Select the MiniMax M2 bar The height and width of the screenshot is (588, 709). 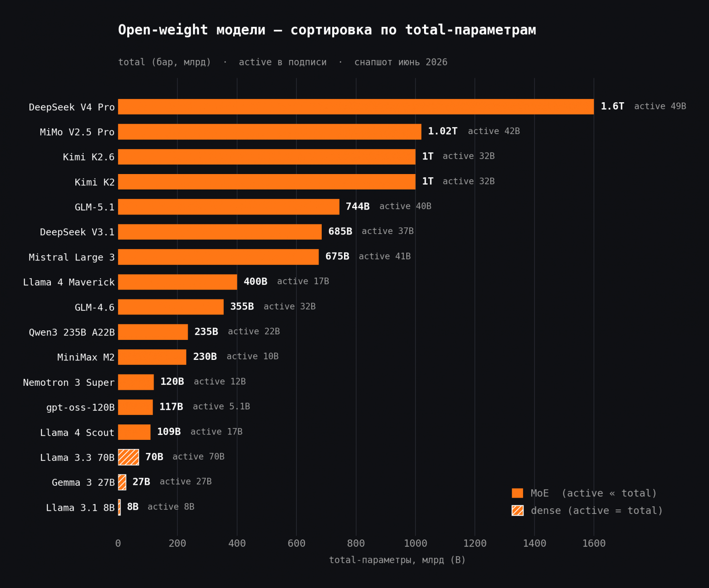pos(152,357)
